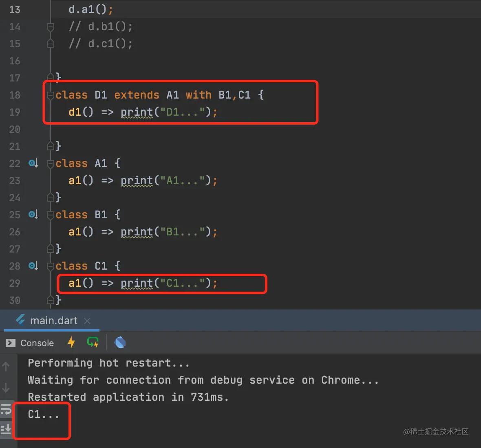Click the "A1..." string literal

click(182, 180)
